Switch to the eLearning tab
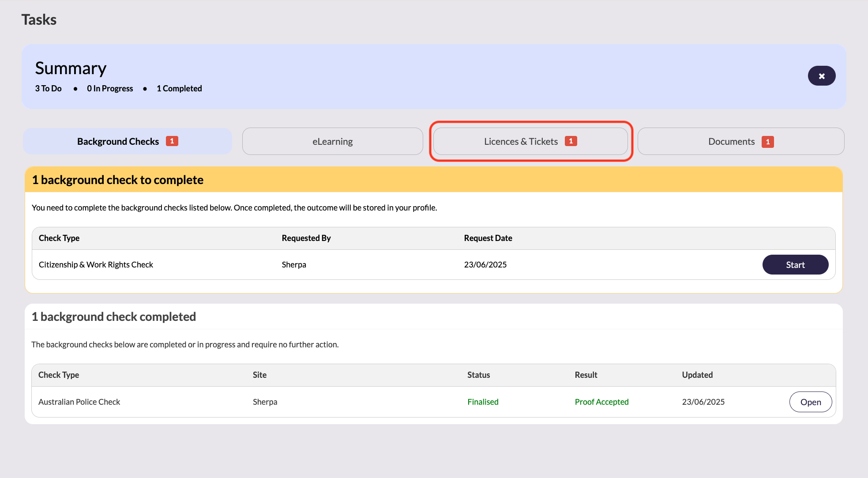The image size is (868, 478). 332,142
